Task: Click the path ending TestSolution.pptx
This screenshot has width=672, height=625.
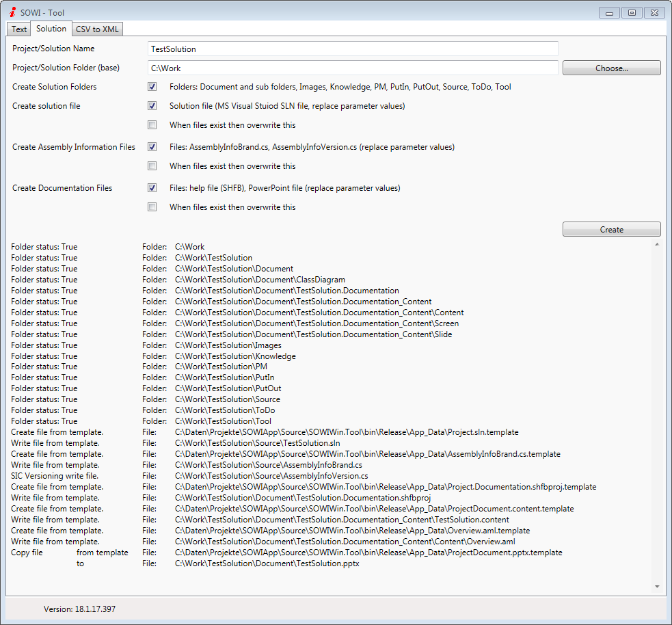Action: click(x=267, y=563)
